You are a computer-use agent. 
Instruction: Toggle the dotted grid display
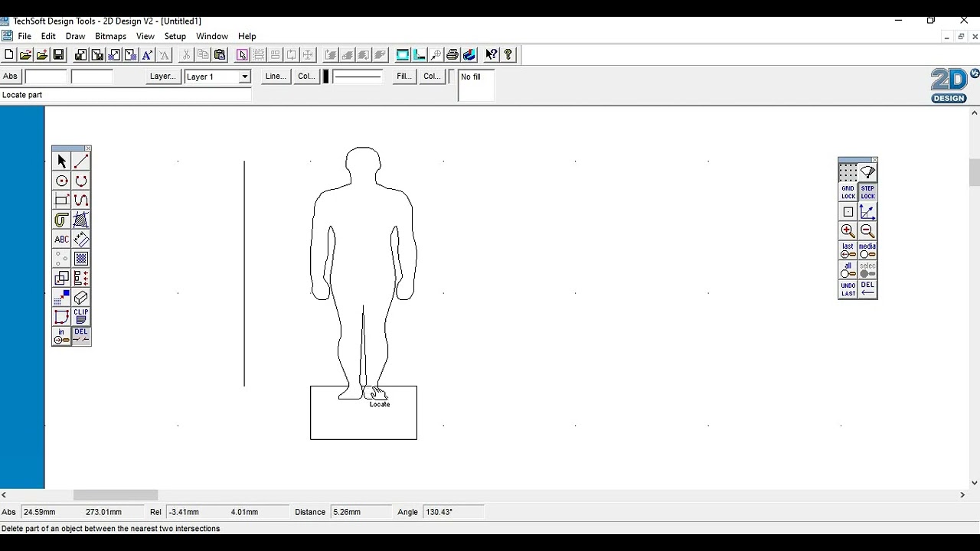click(x=848, y=173)
